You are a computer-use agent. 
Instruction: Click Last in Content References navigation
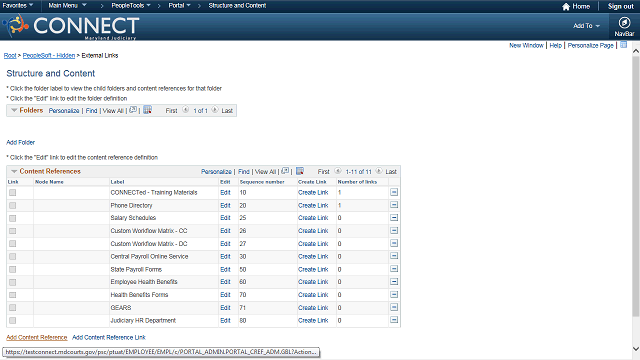391,172
